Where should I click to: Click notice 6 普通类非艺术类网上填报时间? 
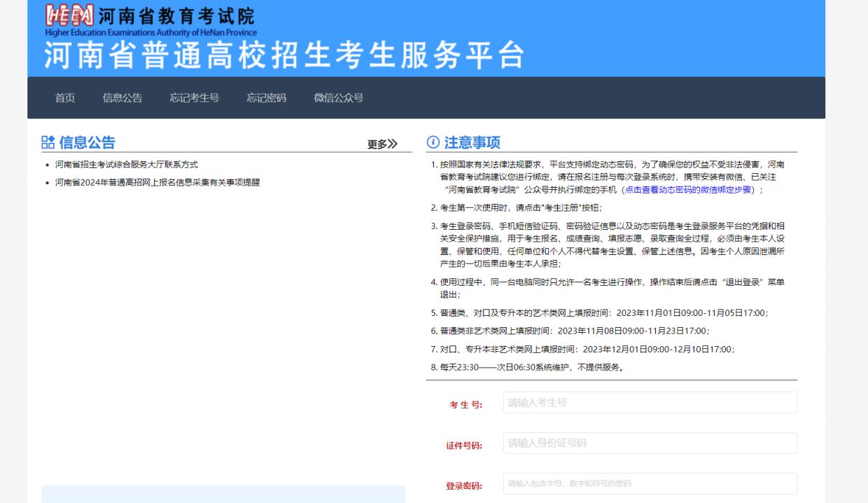(x=576, y=331)
